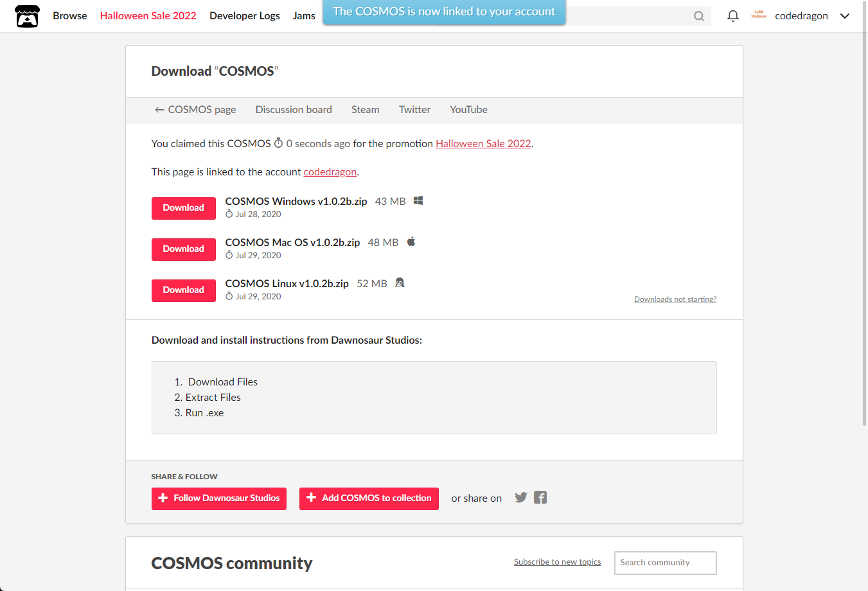Click the clock icon beside Jul 28, 2020

[x=229, y=214]
